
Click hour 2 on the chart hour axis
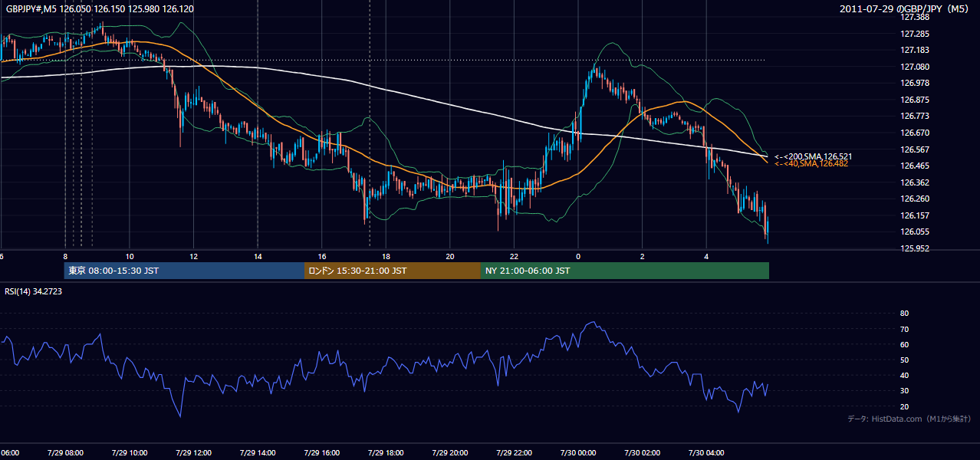[x=643, y=256]
